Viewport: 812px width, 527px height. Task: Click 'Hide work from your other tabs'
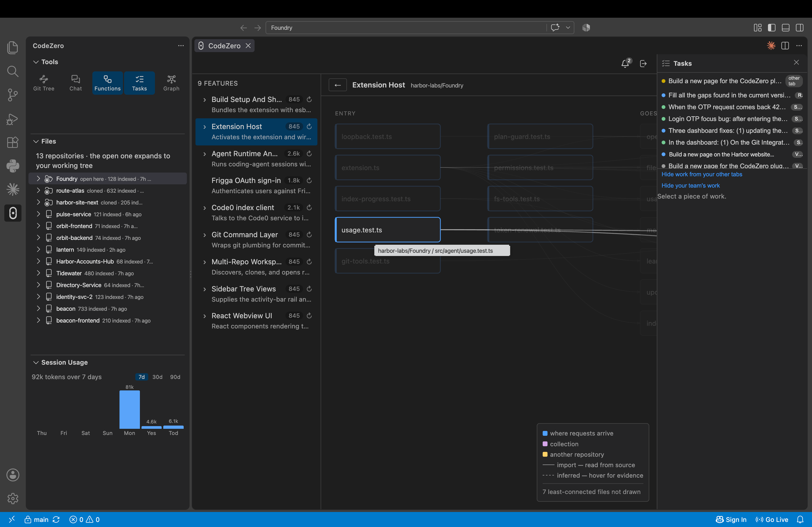[701, 174]
